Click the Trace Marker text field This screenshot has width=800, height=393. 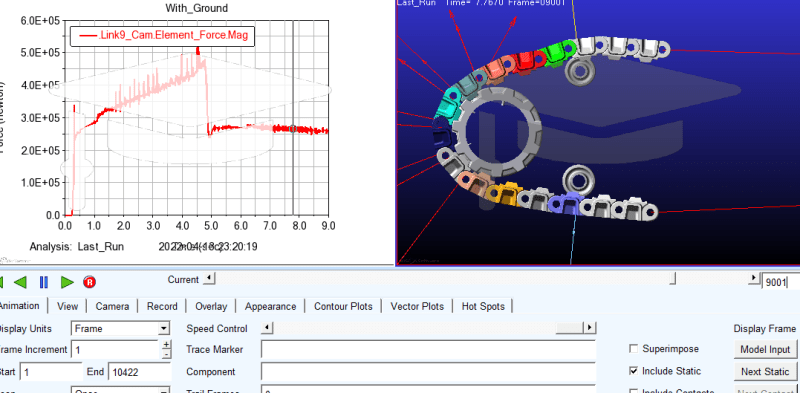(429, 350)
